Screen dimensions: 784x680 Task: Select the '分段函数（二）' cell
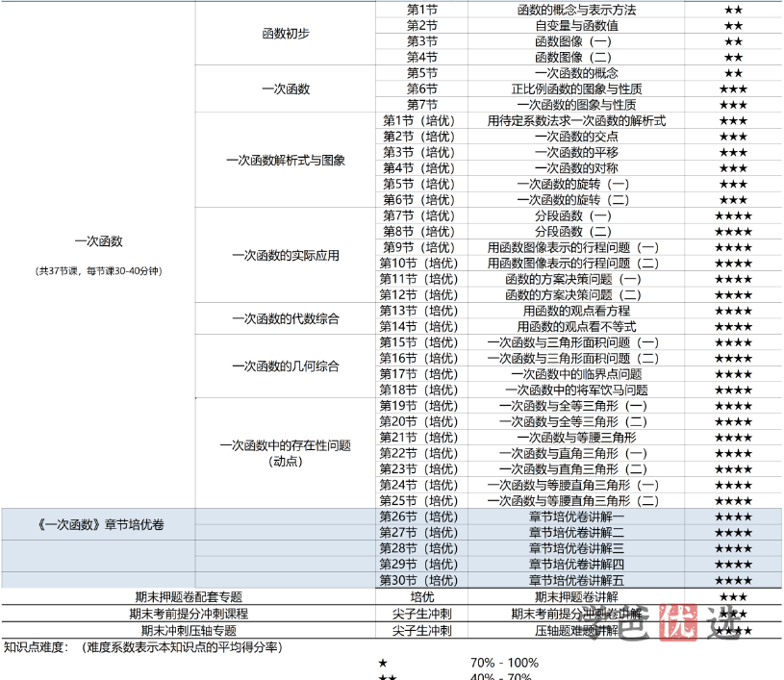point(576,232)
